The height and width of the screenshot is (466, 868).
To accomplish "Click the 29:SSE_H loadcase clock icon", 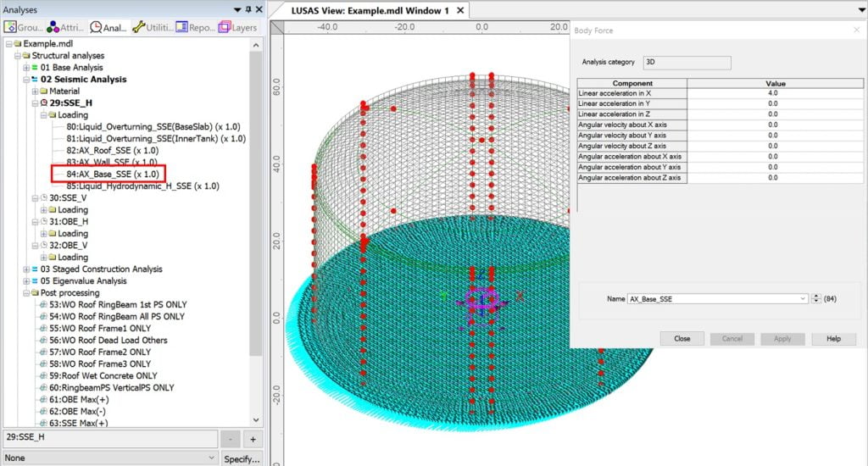I will click(x=44, y=103).
